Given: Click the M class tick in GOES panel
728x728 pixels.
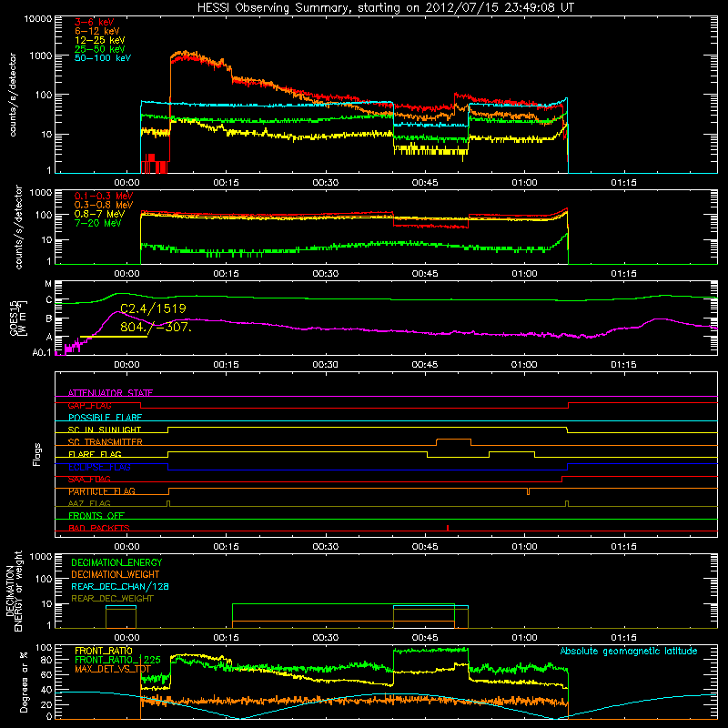Looking at the screenshot, I should point(48,284).
